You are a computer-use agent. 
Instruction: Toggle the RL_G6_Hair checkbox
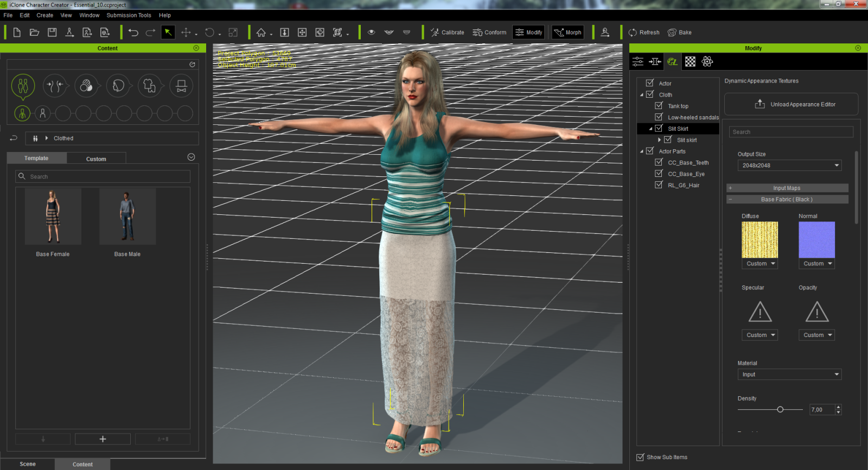tap(659, 185)
